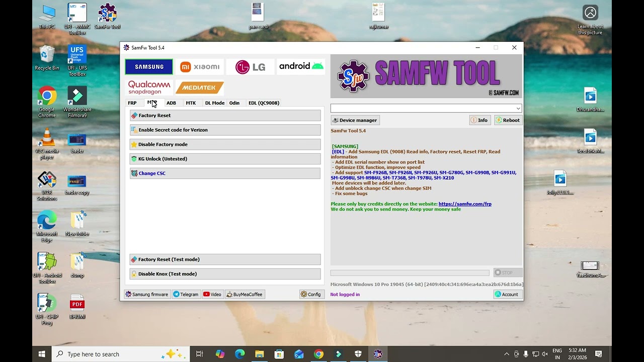Open UFI Android ToolBox desktop icon

pyautogui.click(x=47, y=268)
